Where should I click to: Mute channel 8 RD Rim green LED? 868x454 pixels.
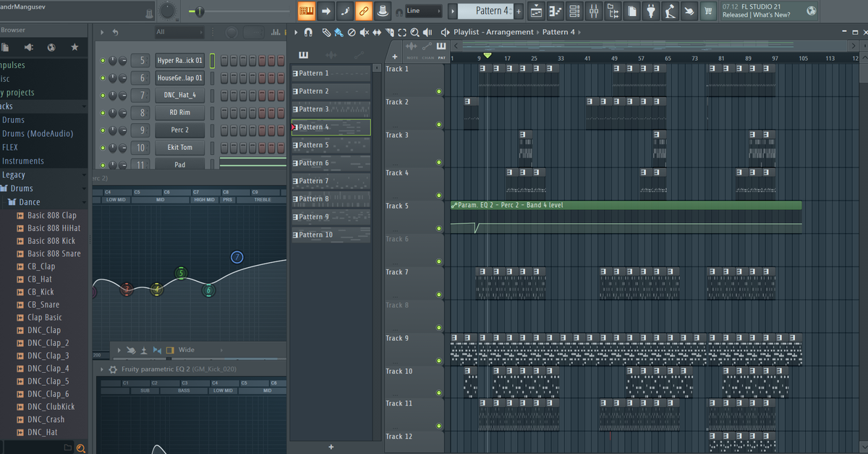click(x=103, y=113)
